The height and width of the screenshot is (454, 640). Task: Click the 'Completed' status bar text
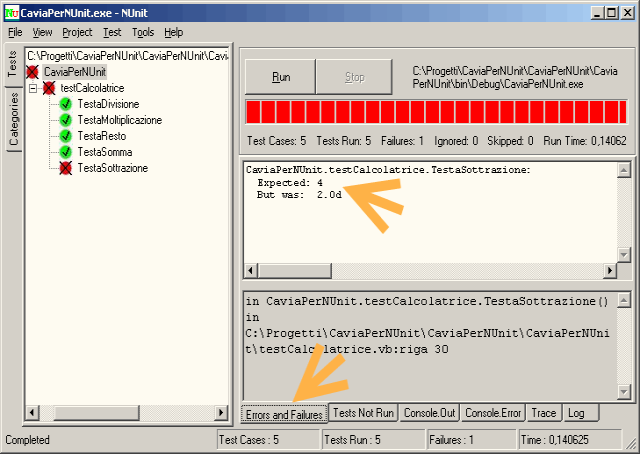pos(27,440)
